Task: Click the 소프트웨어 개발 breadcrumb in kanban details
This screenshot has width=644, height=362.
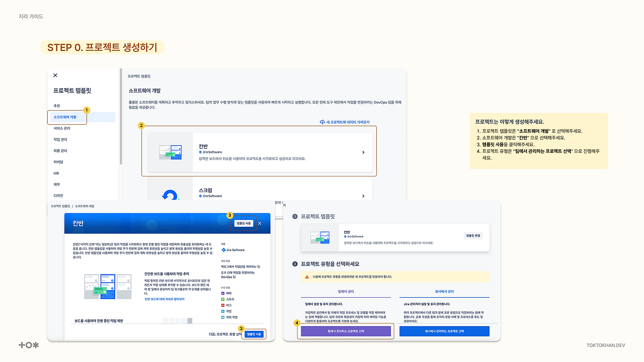Action: (85, 206)
